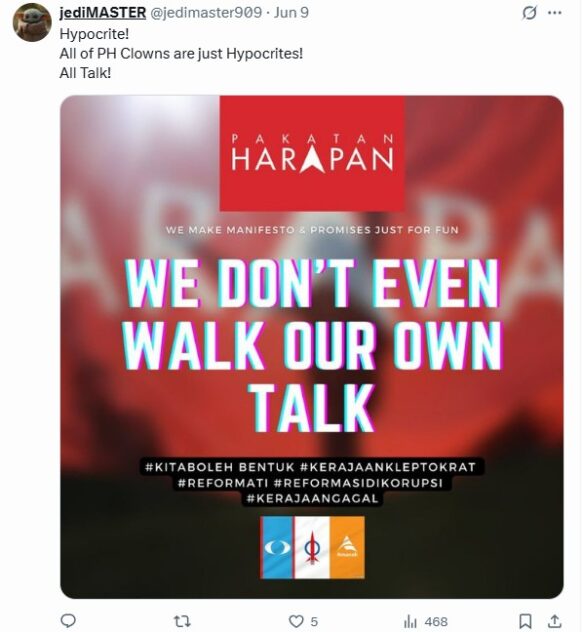The height and width of the screenshot is (632, 583).
Task: Open the reply comment icon
Action: tap(68, 621)
